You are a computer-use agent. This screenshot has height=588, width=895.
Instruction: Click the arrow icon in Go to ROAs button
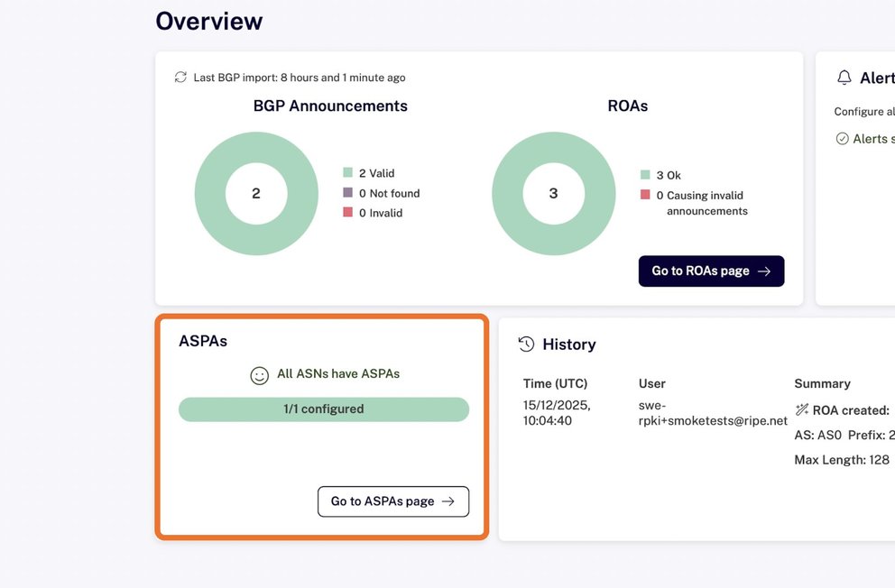(764, 271)
